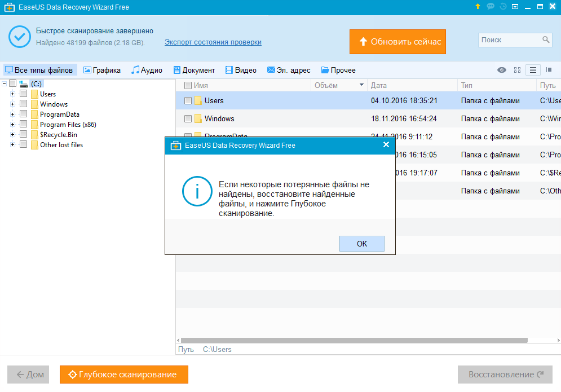This screenshot has height=392, width=561.
Task: Click the magnifier icon in search box
Action: tap(546, 40)
